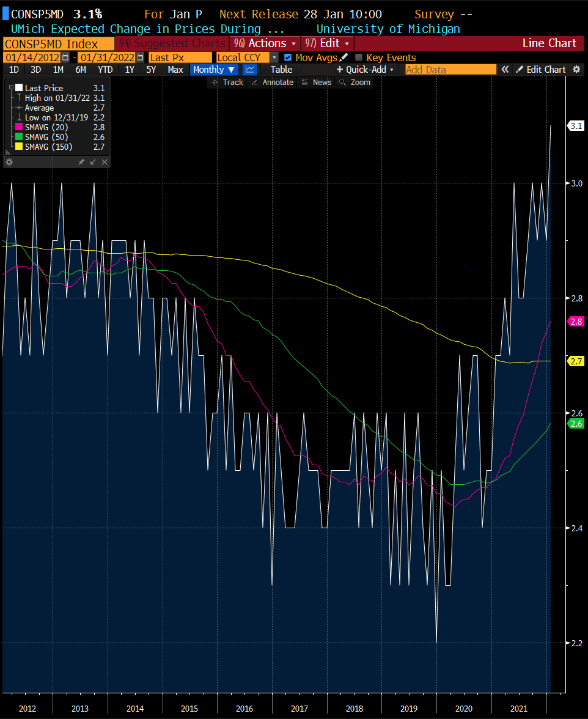
Task: Edit moving averages with the pencil icon
Action: (344, 57)
